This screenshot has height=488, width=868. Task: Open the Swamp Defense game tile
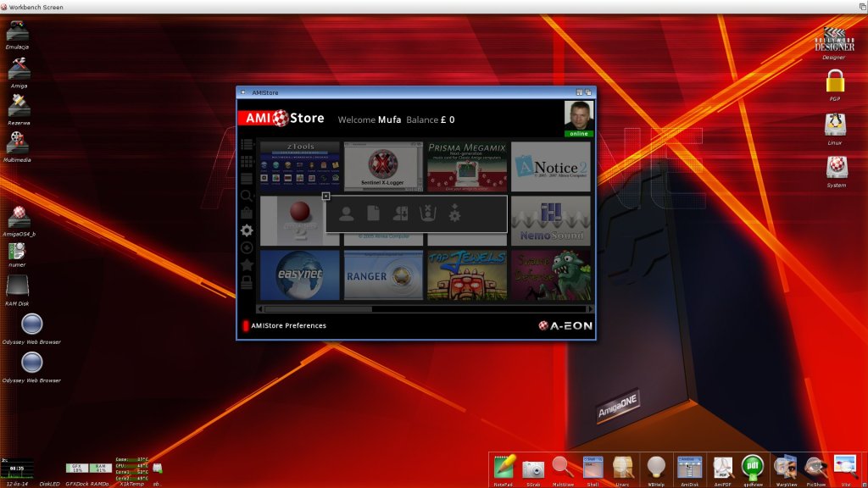coord(551,275)
